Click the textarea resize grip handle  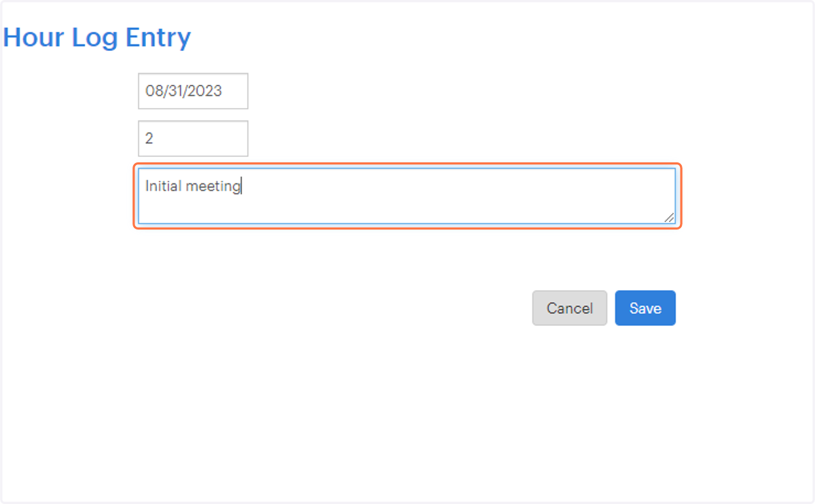point(670,217)
